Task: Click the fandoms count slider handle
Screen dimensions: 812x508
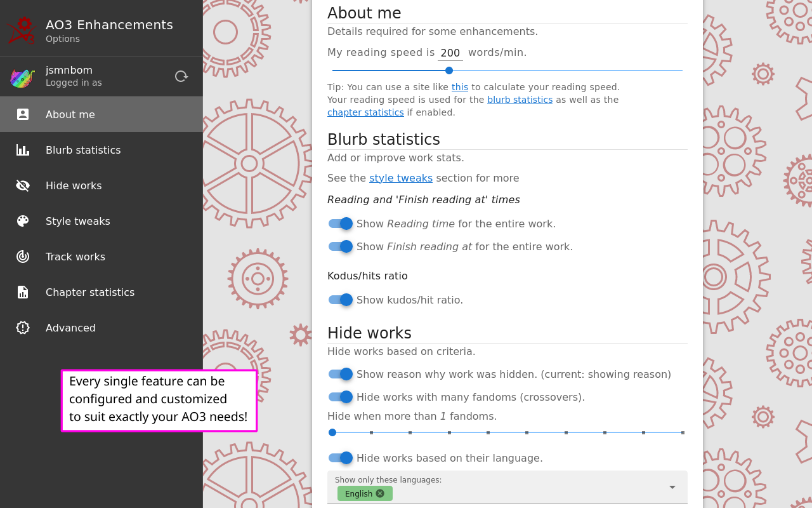Action: tap(332, 432)
